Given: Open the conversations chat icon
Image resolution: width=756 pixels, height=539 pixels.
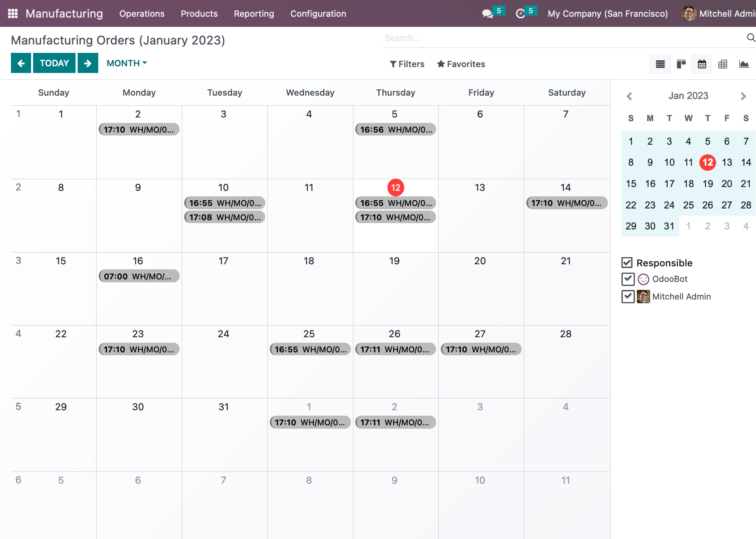Looking at the screenshot, I should point(487,14).
